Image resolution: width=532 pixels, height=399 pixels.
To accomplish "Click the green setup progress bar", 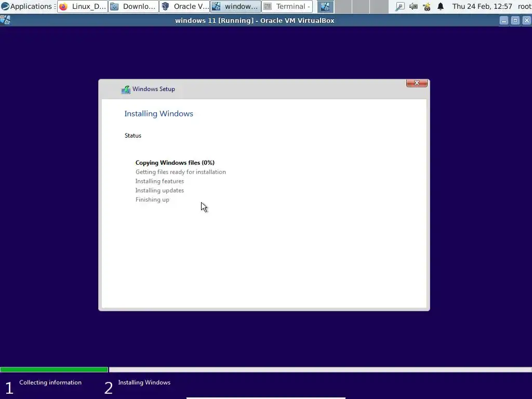I will click(54, 369).
